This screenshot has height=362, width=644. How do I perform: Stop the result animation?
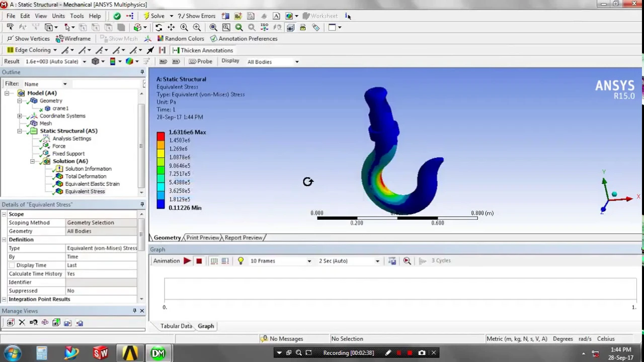199,261
